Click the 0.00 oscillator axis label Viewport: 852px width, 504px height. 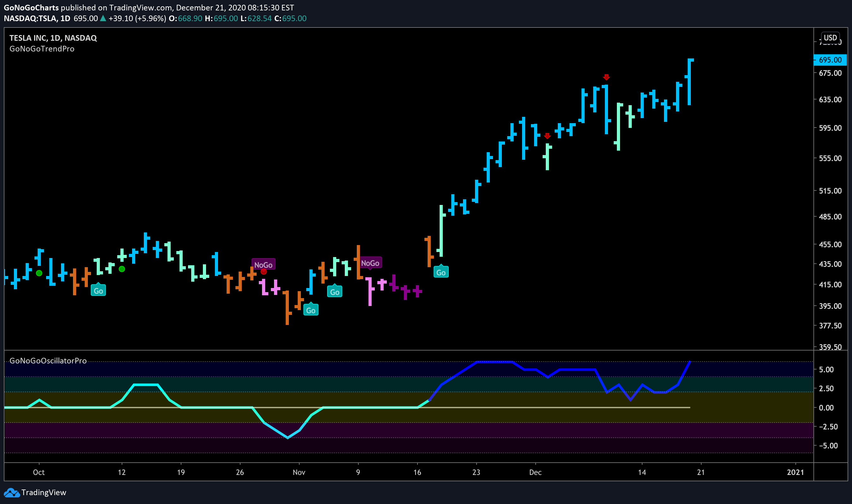[x=826, y=408]
